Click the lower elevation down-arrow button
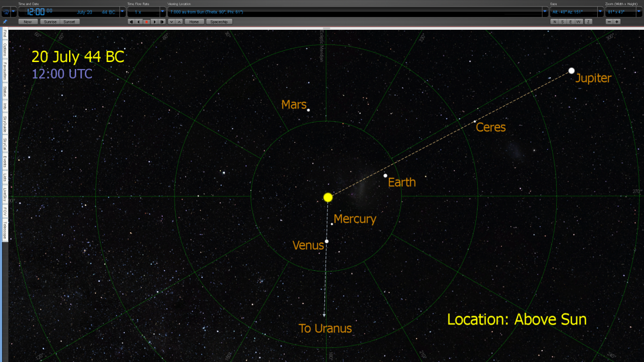 tap(172, 22)
